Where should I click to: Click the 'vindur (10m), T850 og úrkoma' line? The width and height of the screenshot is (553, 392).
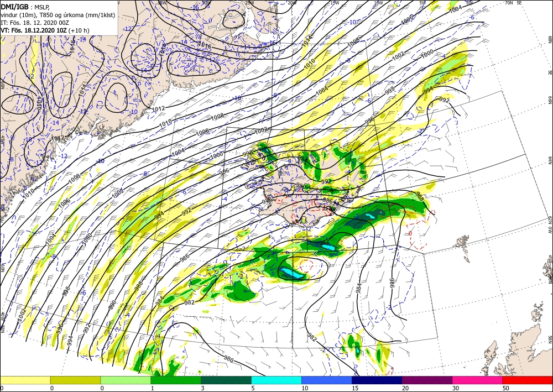tap(58, 15)
